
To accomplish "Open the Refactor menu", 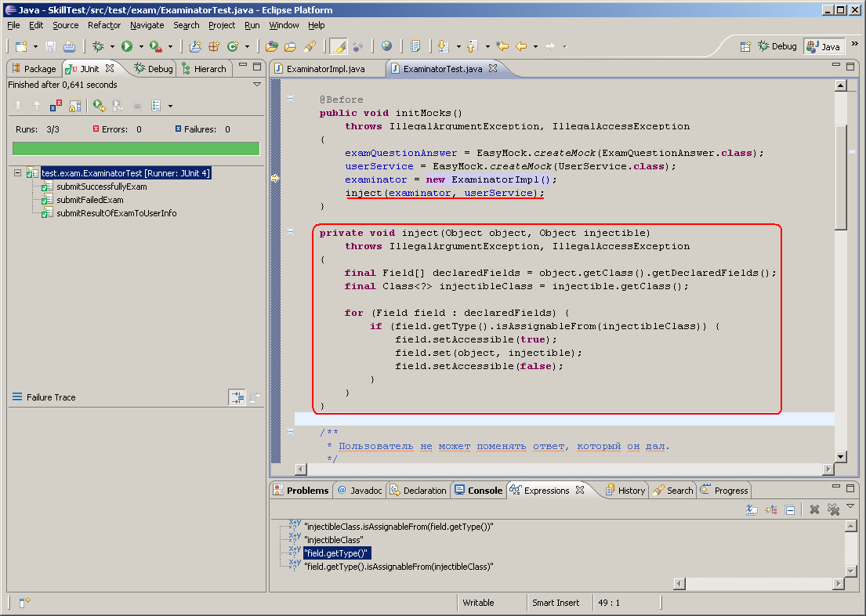I will [x=104, y=25].
